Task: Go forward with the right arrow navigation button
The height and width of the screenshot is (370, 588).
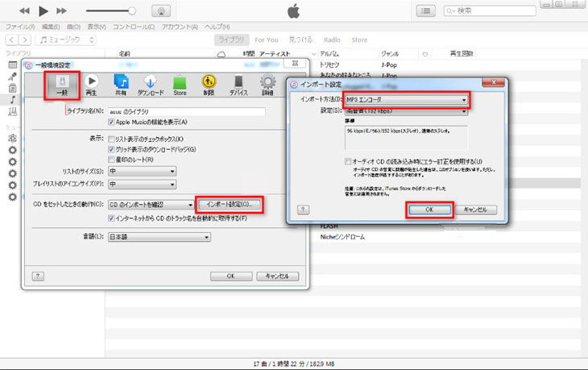Action: pyautogui.click(x=24, y=39)
